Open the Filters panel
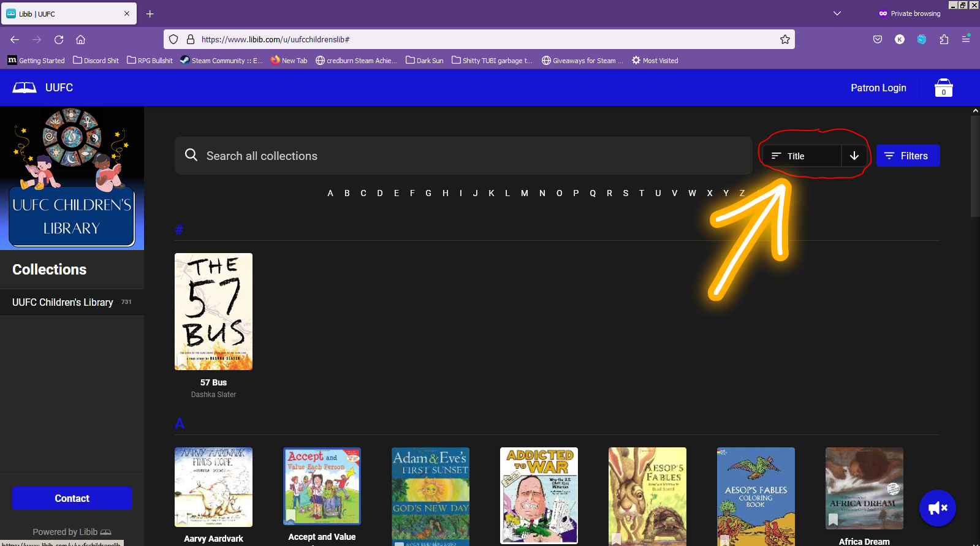 tap(908, 156)
